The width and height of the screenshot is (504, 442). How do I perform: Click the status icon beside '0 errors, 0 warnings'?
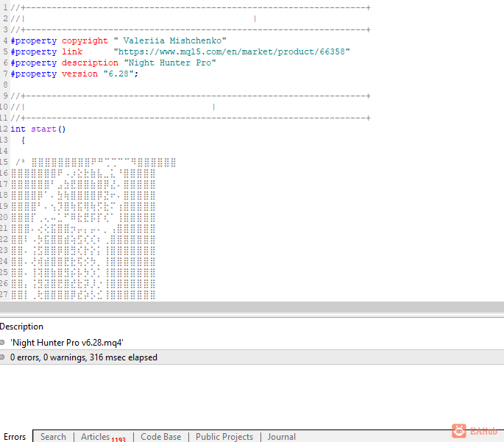click(2, 357)
